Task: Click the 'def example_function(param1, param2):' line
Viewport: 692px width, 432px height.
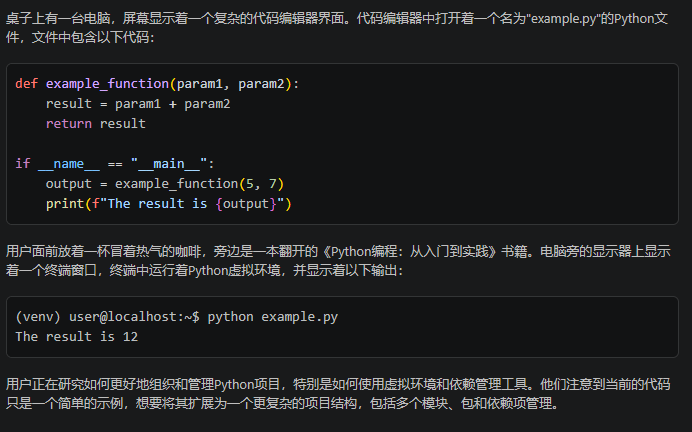Action: (157, 84)
